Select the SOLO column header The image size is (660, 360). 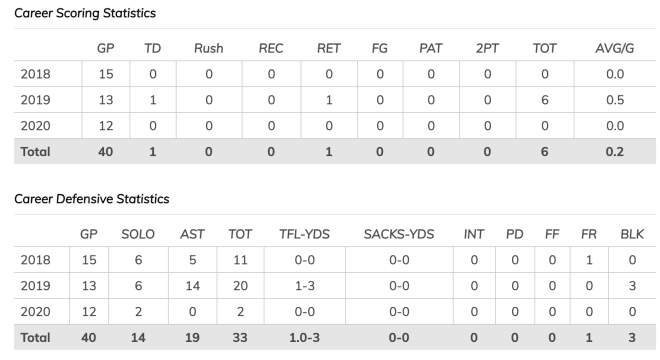click(x=138, y=234)
